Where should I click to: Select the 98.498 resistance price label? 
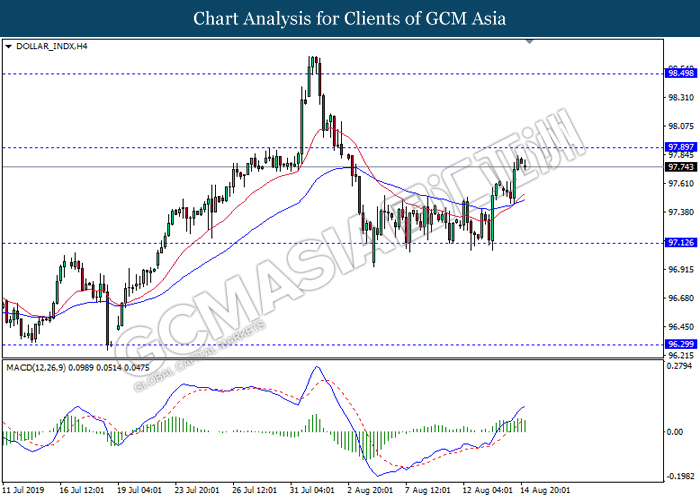tap(680, 73)
